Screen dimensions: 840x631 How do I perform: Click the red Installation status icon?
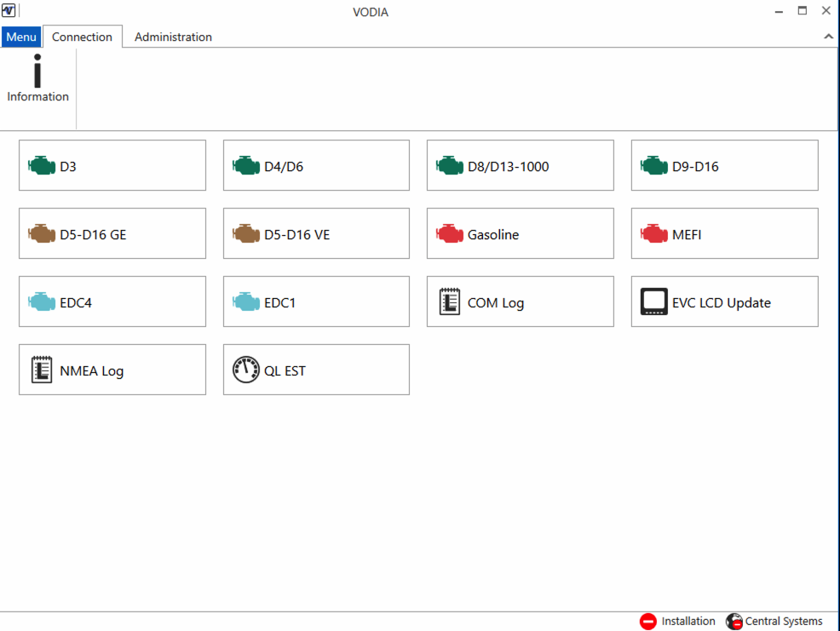coord(648,622)
